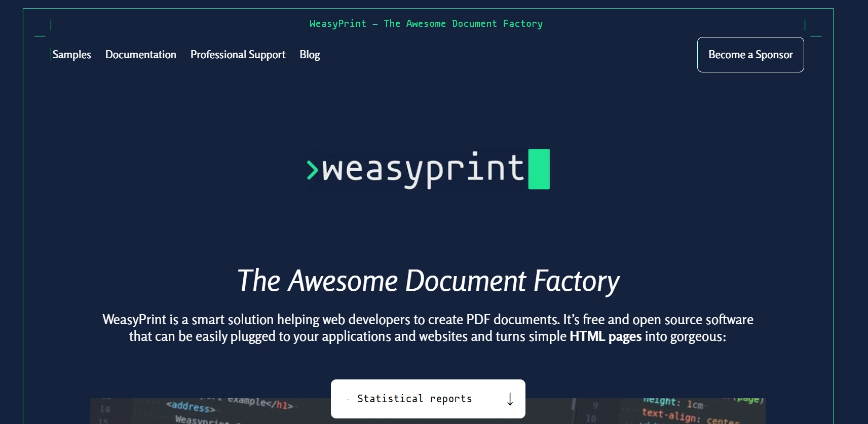The width and height of the screenshot is (868, 424).
Task: Visit the Blog link
Action: click(x=310, y=55)
